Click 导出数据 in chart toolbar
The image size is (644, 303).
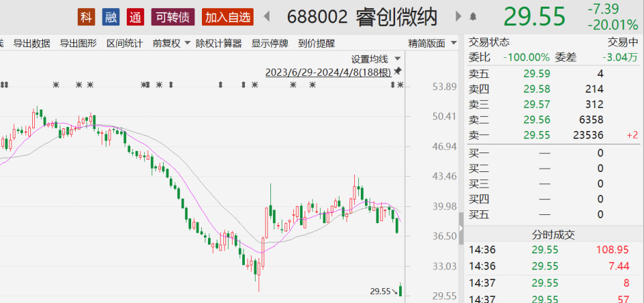(32, 44)
